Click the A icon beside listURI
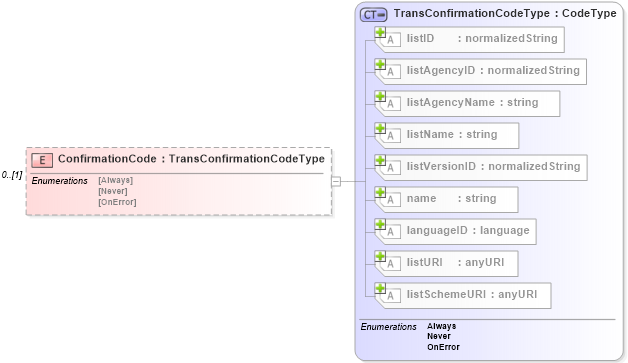 coord(391,264)
